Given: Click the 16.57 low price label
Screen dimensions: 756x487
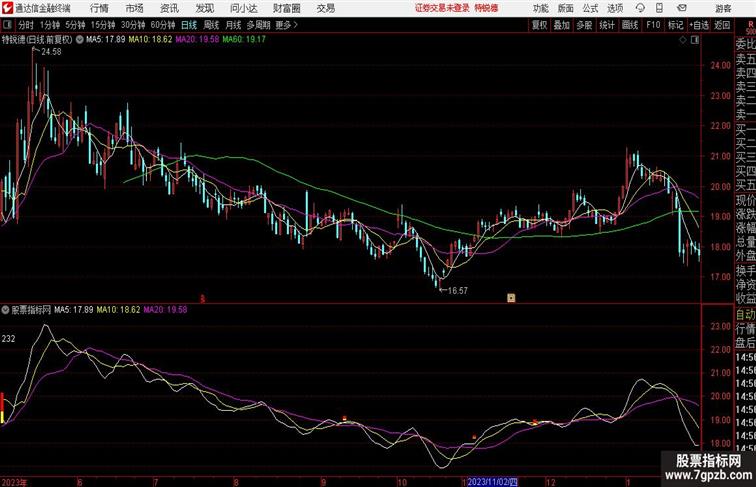Looking at the screenshot, I should click(x=458, y=290).
